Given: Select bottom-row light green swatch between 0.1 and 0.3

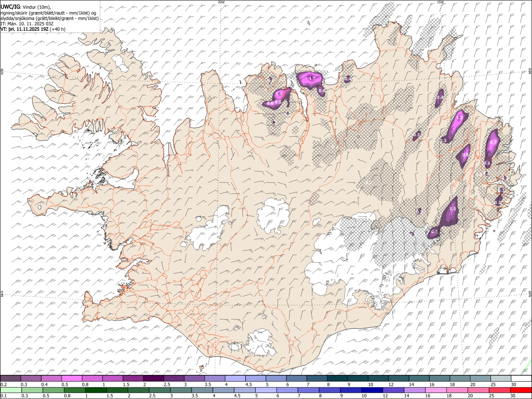Looking at the screenshot, I should tap(11, 390).
